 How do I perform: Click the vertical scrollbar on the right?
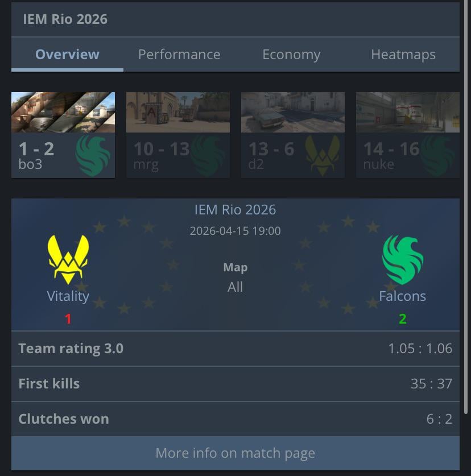click(466, 206)
